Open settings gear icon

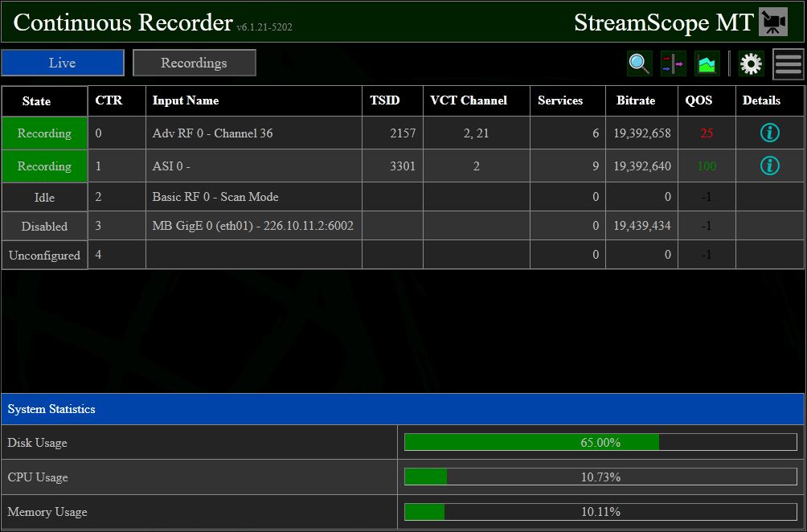tap(751, 63)
